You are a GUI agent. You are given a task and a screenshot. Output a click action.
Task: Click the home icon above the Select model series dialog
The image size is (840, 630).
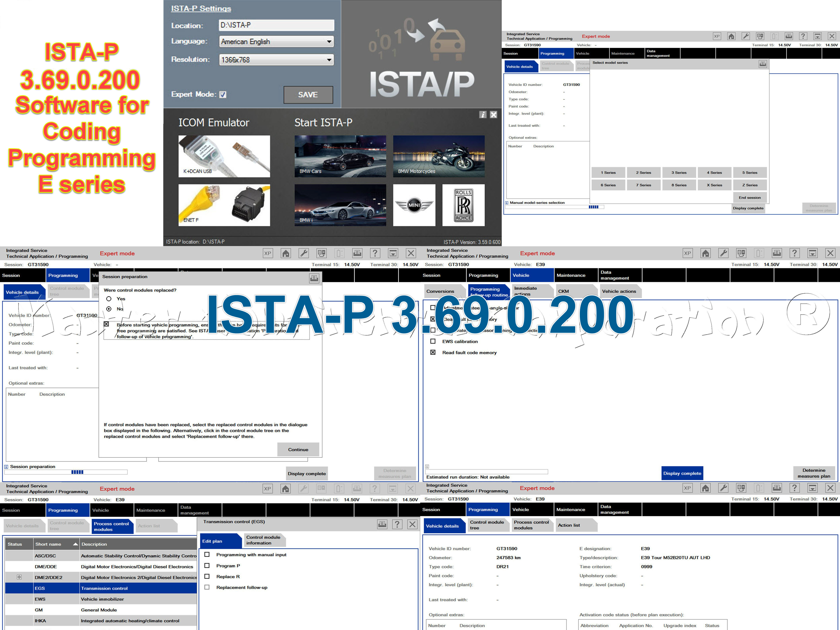(x=731, y=36)
